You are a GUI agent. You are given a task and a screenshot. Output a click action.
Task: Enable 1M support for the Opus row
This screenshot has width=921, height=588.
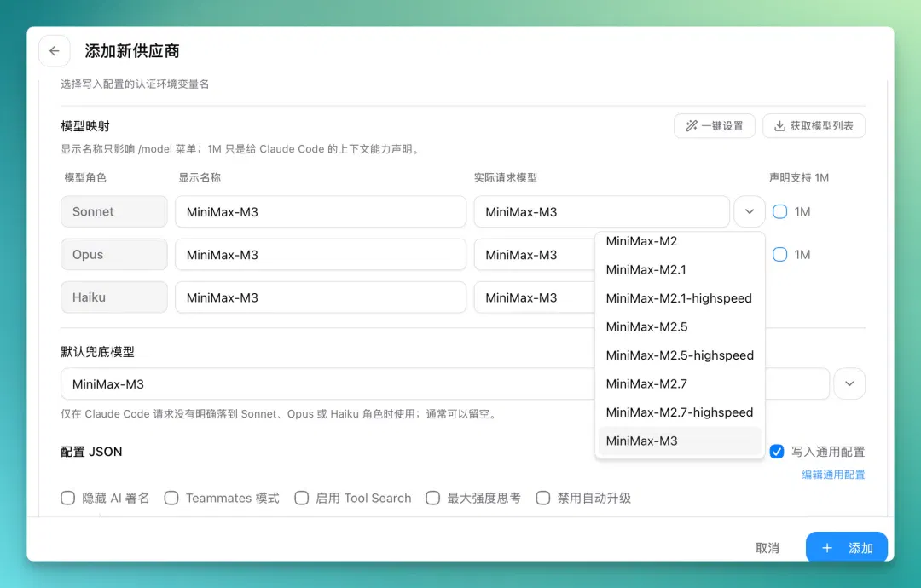tap(780, 254)
